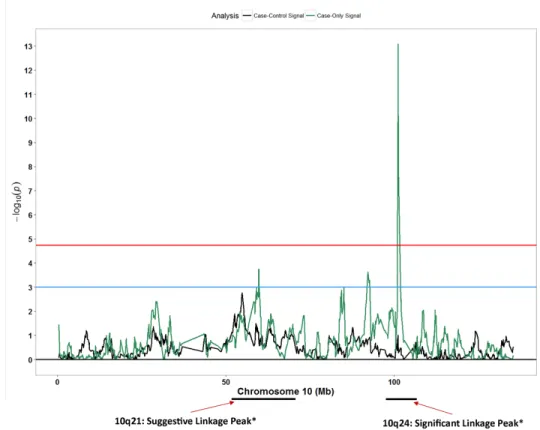Click the 'Analysis' legend title
Viewport: 540px width, 430px height.
point(225,16)
